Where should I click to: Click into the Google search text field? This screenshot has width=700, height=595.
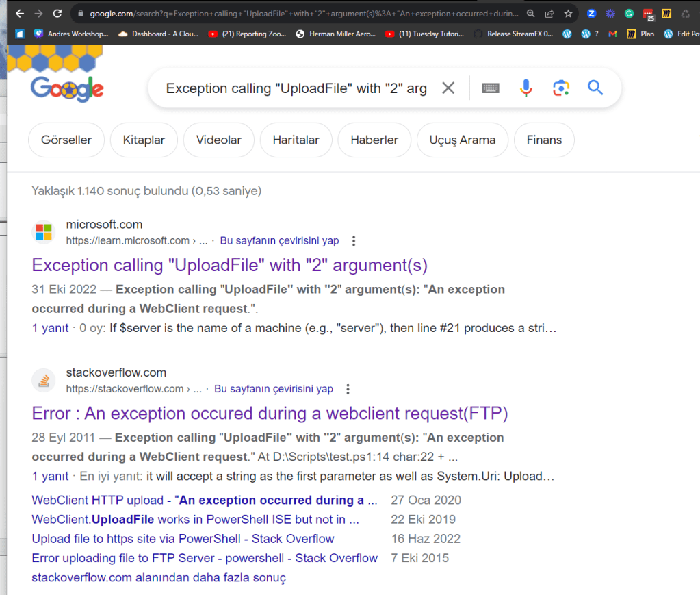tap(296, 88)
